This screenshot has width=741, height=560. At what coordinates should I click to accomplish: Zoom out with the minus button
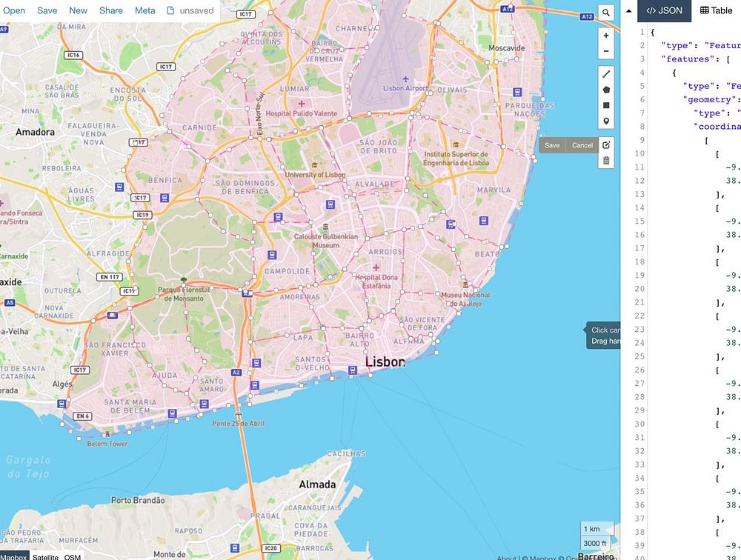(606, 51)
